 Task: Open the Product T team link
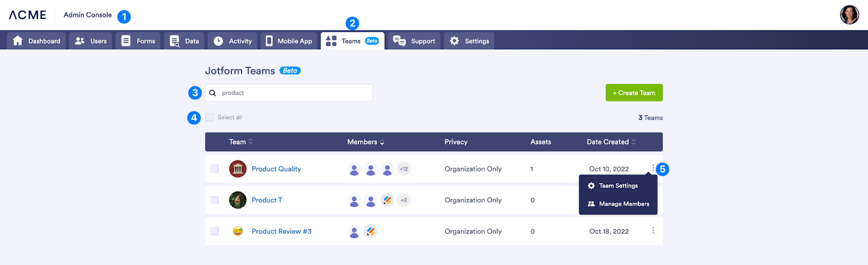267,200
